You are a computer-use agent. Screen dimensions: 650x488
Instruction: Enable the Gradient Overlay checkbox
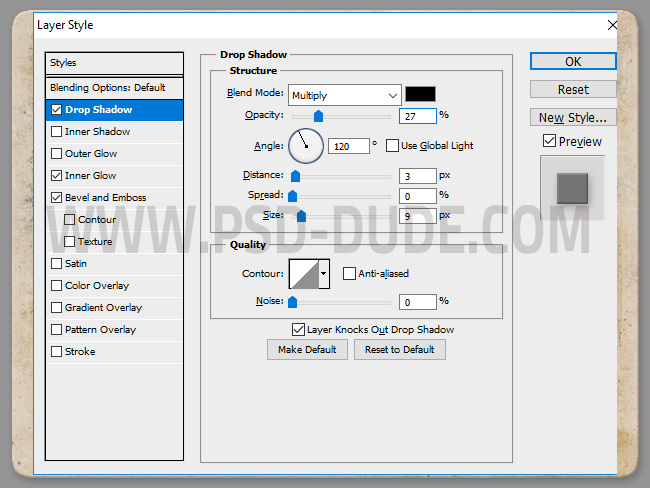(56, 308)
